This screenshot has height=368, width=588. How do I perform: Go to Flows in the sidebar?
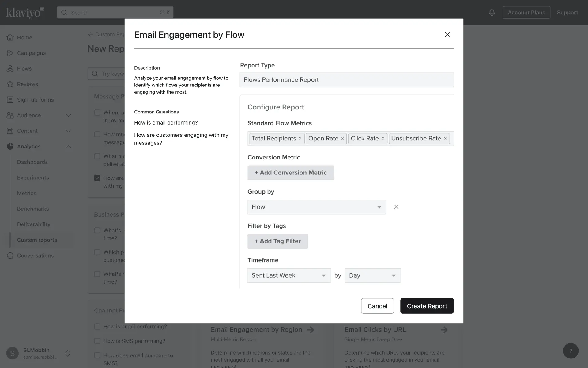click(x=24, y=69)
